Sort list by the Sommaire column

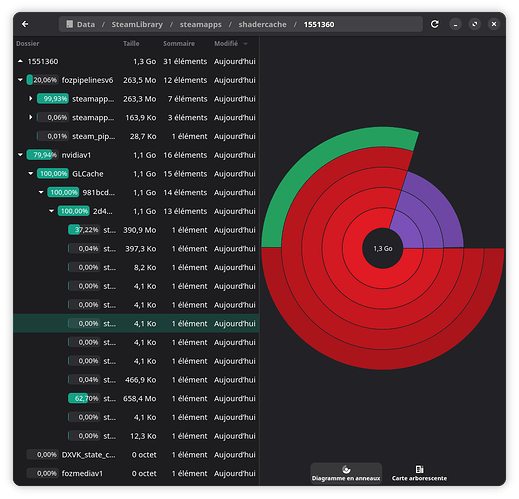(179, 43)
